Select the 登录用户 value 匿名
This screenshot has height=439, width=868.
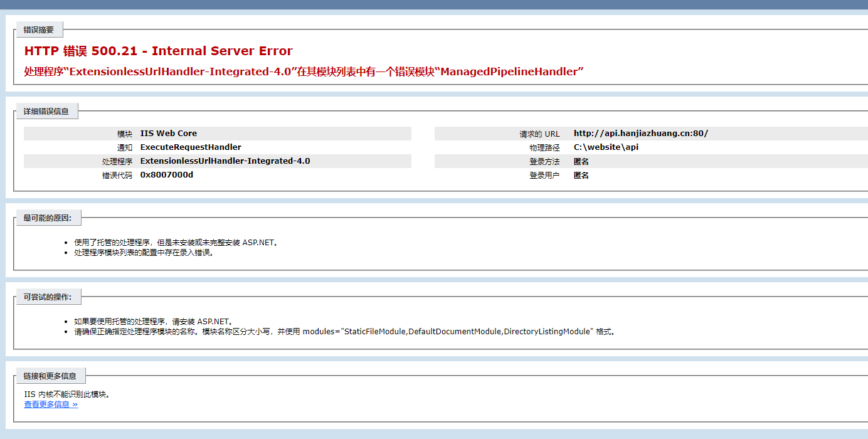(x=581, y=176)
